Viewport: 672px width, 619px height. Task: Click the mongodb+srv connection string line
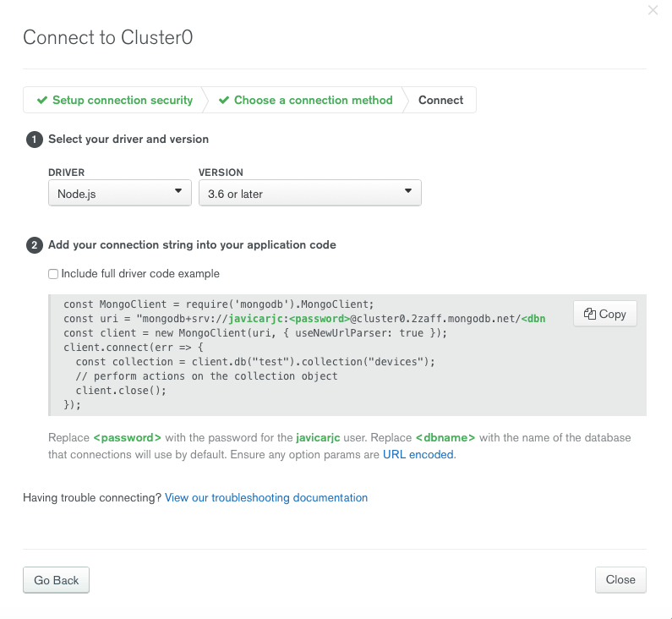tap(304, 319)
